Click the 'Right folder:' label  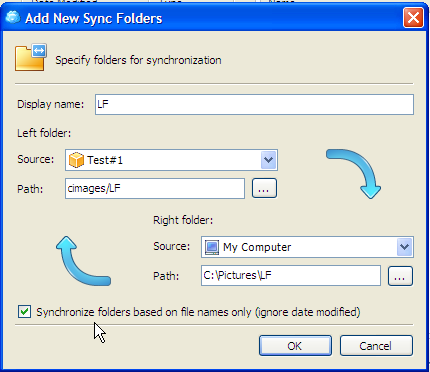183,220
